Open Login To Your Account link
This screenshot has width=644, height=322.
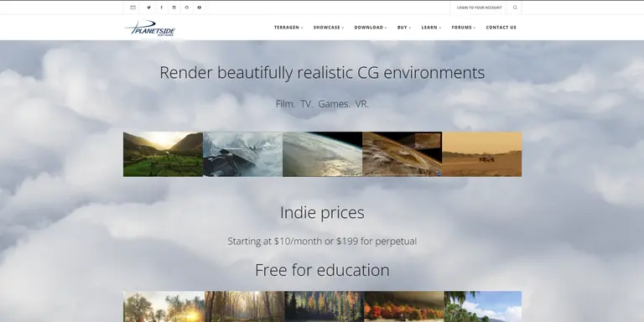tap(480, 8)
